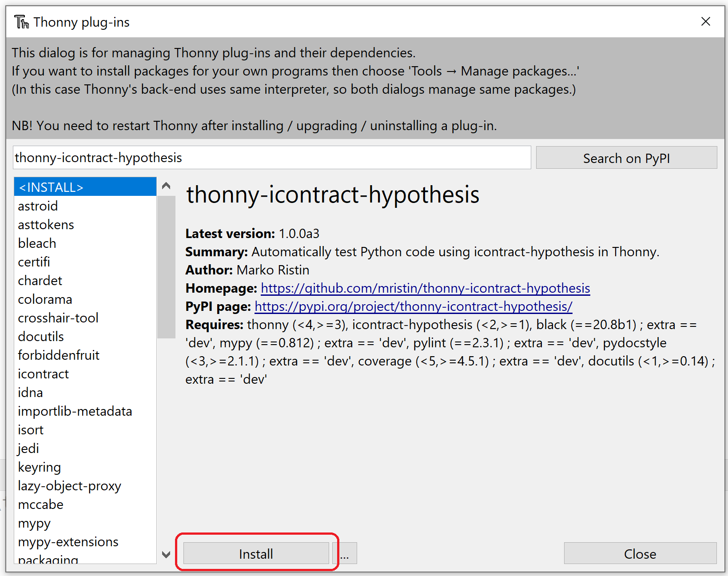Click the Thonny icon in the title bar

21,22
